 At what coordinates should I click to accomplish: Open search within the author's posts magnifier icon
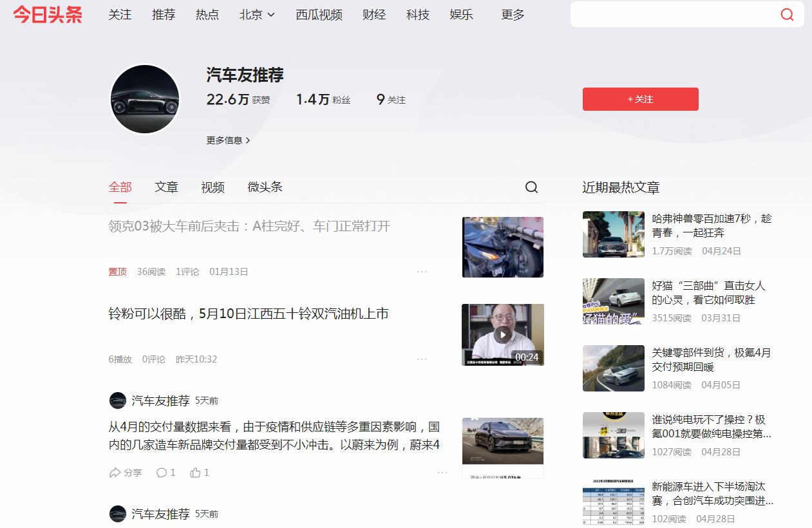531,187
